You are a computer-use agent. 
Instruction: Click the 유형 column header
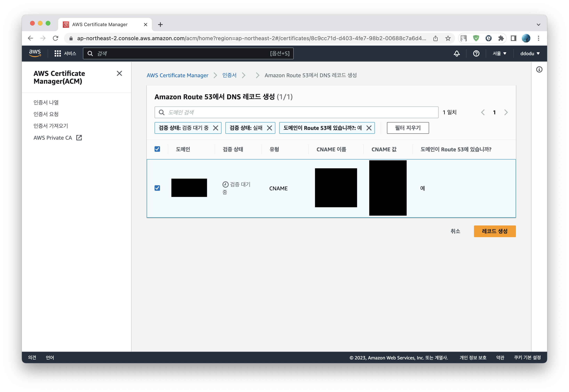274,149
